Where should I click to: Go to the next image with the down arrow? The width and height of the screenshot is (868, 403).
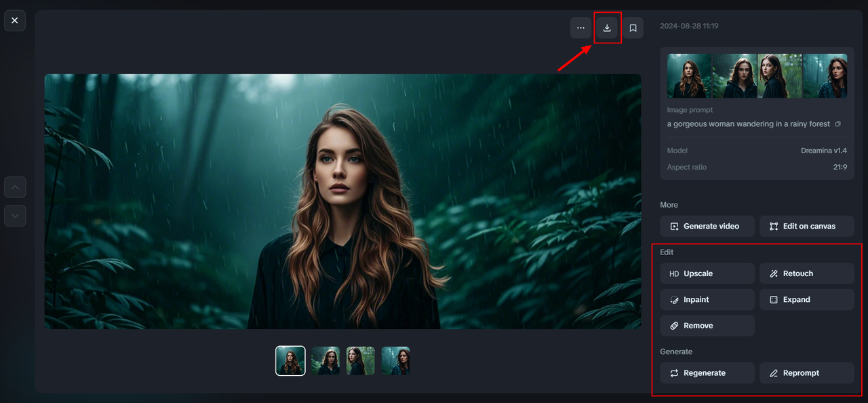point(15,216)
